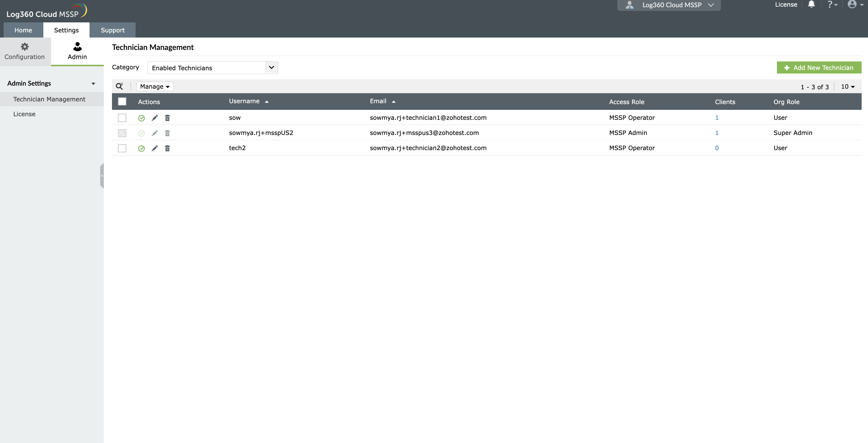Switch to the Support tab
Image resolution: width=868 pixels, height=443 pixels.
click(x=113, y=30)
